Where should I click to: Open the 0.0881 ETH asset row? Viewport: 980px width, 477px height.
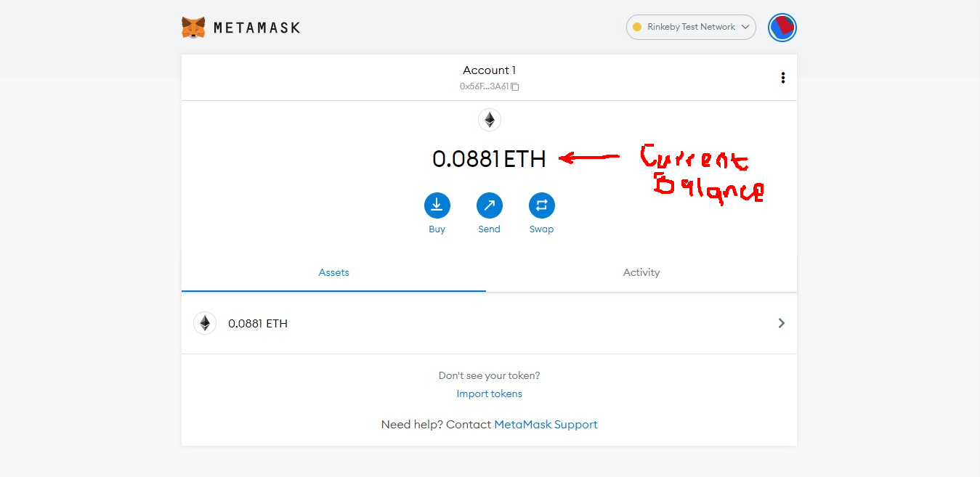click(489, 323)
